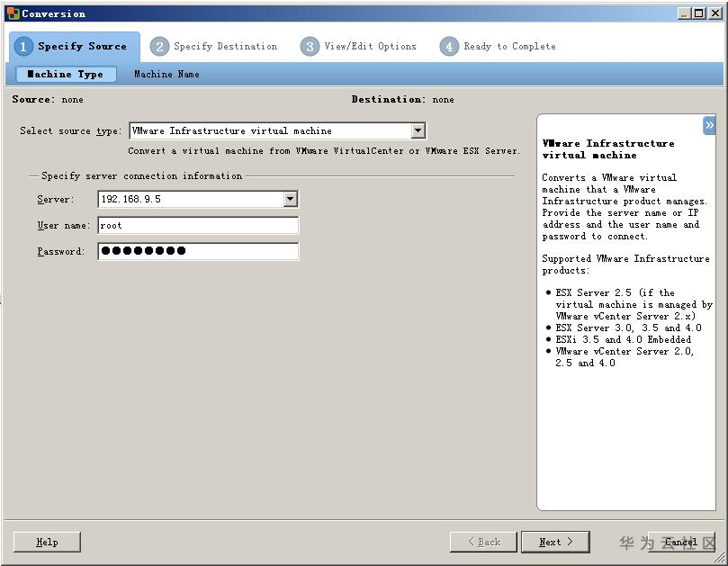Open the Server address dropdown arrow

tap(290, 199)
